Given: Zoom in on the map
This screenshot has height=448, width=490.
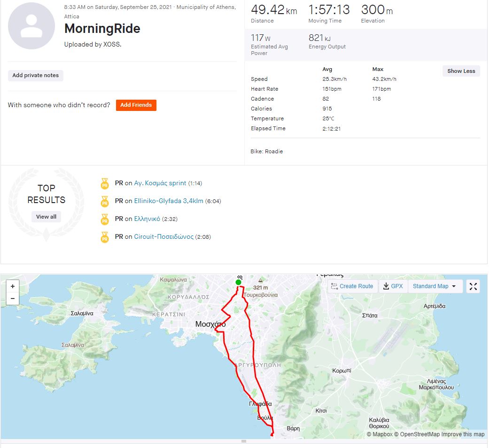Looking at the screenshot, I should point(12,286).
